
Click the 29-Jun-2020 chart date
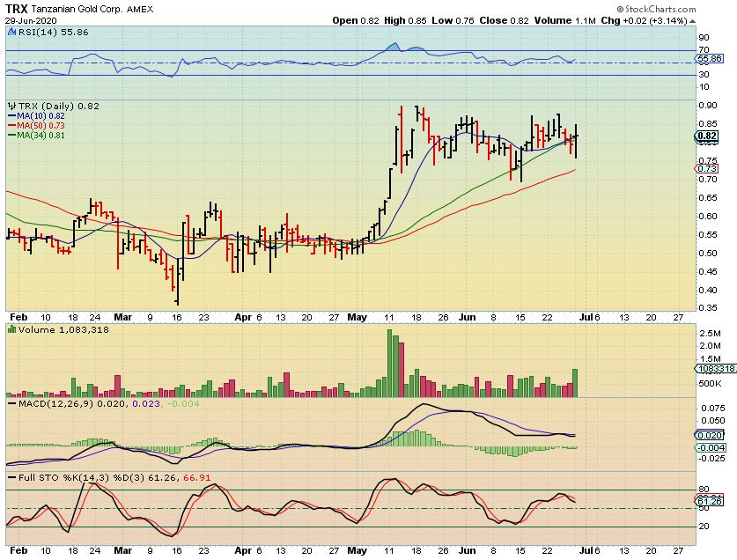coord(31,21)
